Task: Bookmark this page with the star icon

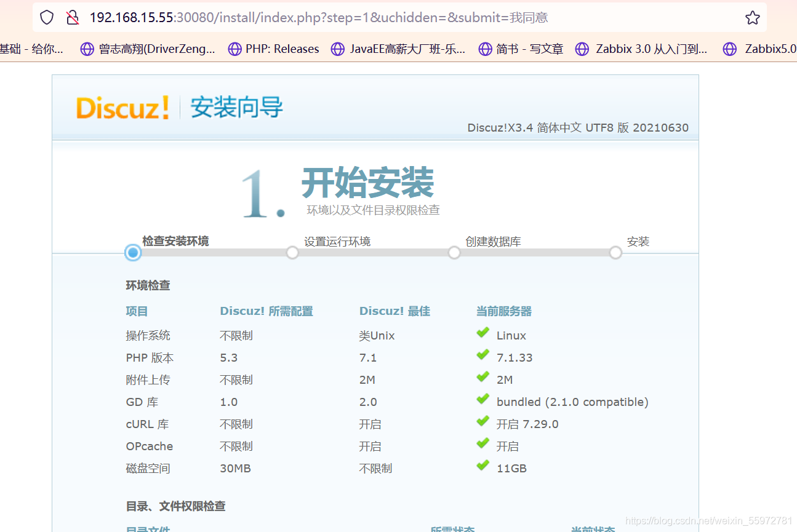Action: tap(752, 18)
